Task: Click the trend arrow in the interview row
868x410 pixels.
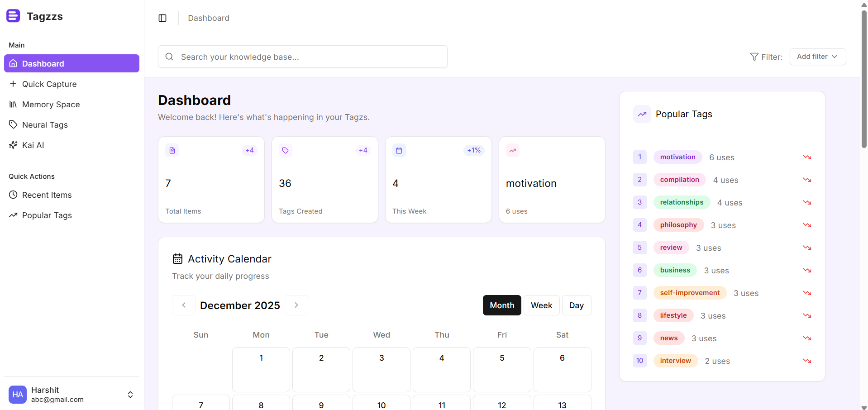Action: click(807, 361)
